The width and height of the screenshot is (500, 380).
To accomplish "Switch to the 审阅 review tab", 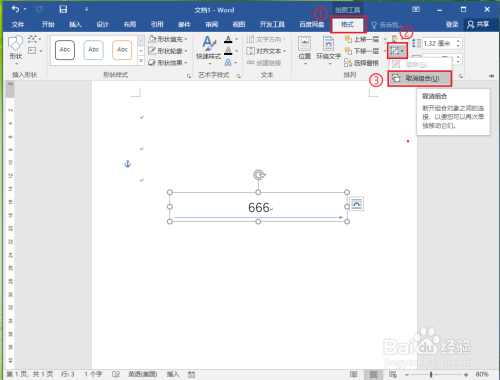I will 212,24.
